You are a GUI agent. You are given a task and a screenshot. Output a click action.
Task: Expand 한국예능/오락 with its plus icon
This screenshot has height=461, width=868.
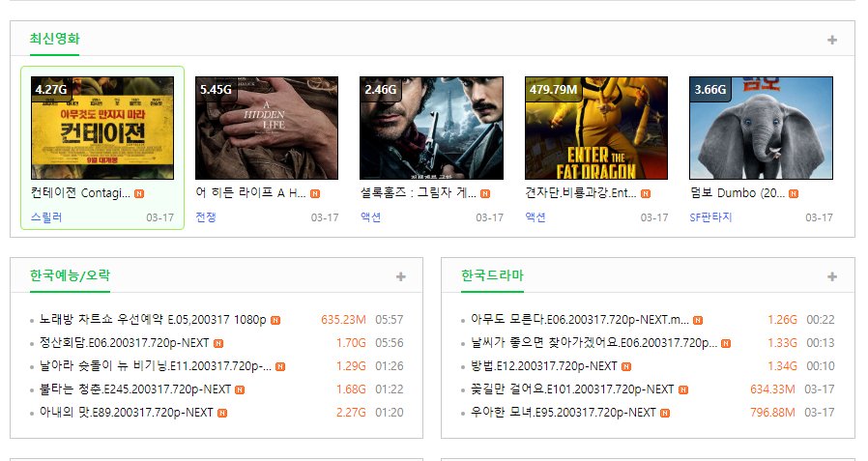[401, 276]
